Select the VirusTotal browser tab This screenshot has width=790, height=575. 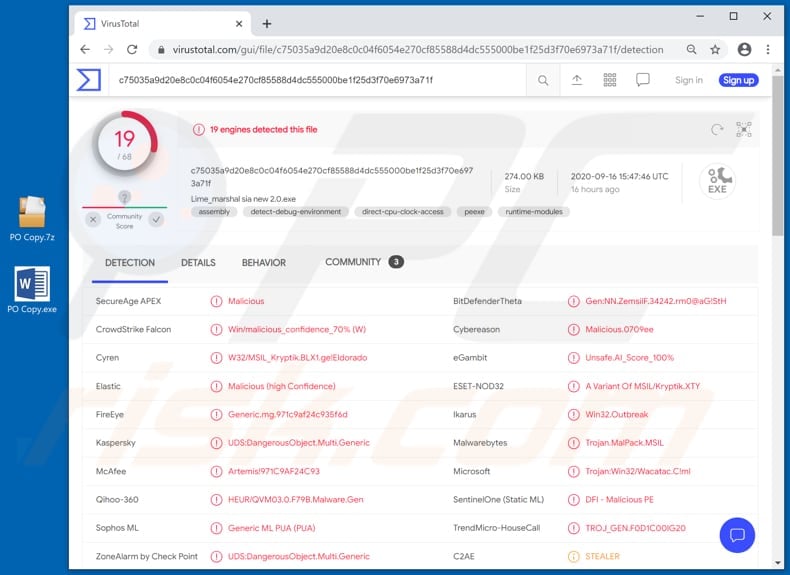[162, 24]
